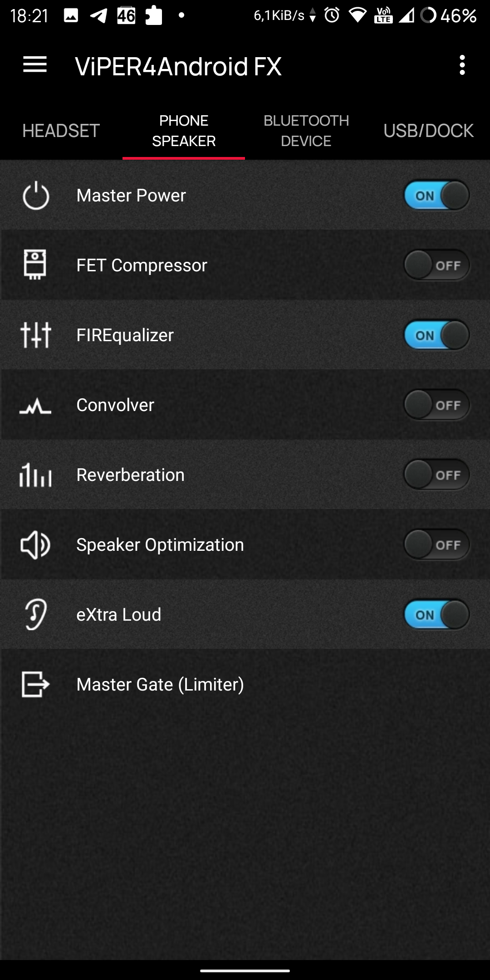Turn off the Master Power switch
Screen dimensions: 490x980
point(436,196)
